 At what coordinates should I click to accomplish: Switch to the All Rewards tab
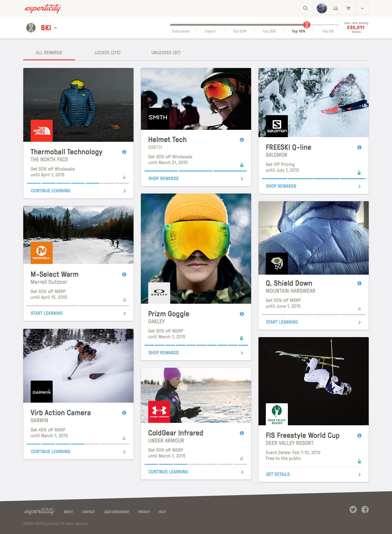(49, 53)
